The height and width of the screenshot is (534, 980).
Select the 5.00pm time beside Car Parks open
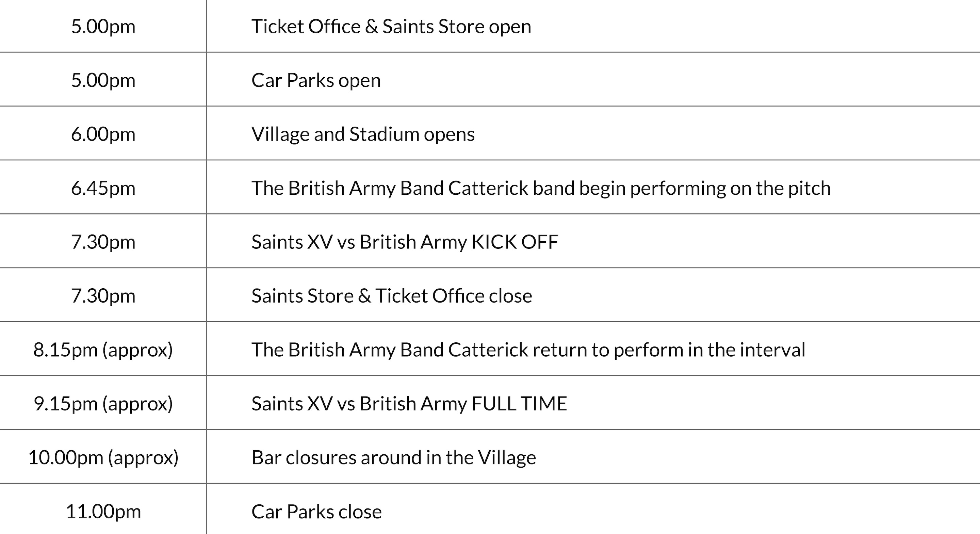click(x=103, y=80)
